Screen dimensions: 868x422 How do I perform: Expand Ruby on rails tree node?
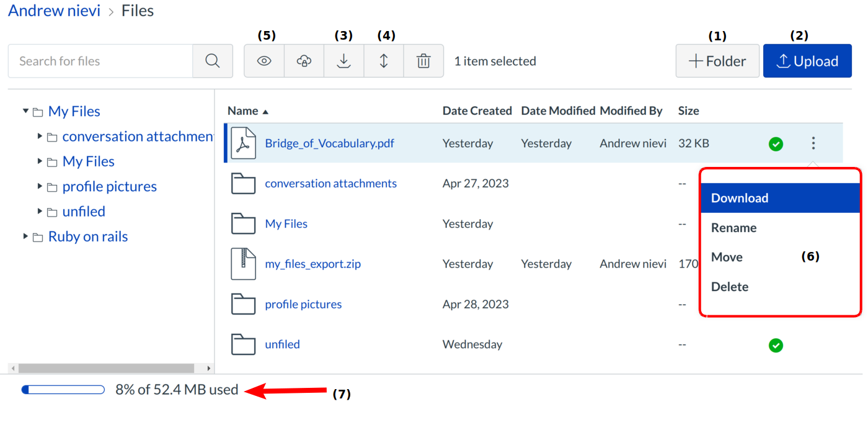point(26,236)
